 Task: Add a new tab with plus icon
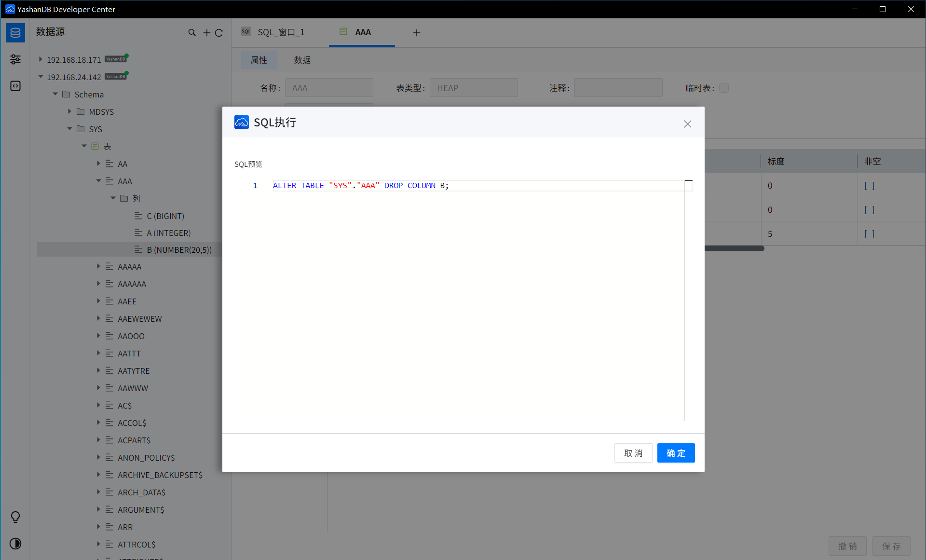417,33
